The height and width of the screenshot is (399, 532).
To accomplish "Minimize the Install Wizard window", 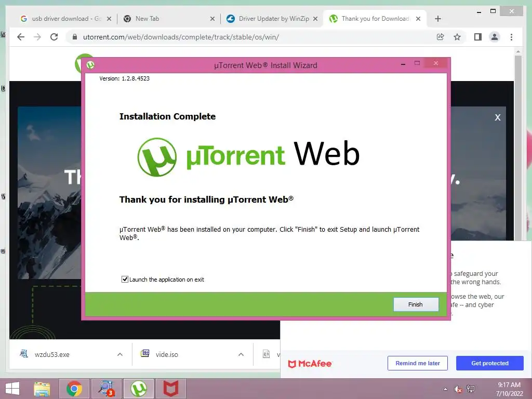I will [x=403, y=64].
